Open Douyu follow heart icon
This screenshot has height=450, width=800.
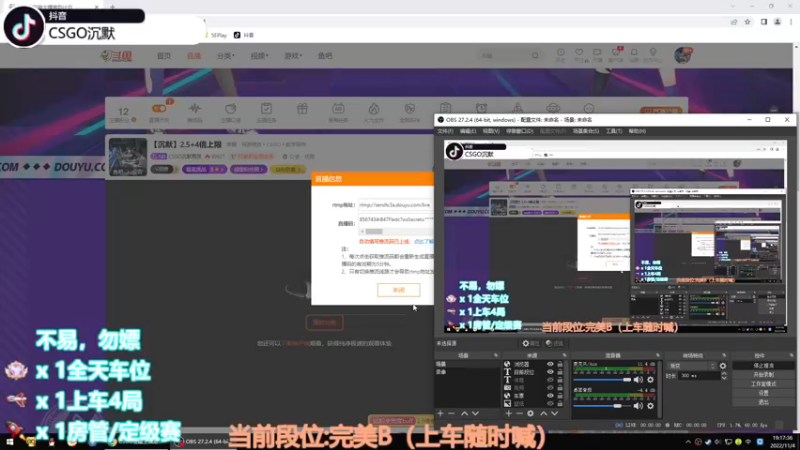click(x=579, y=53)
